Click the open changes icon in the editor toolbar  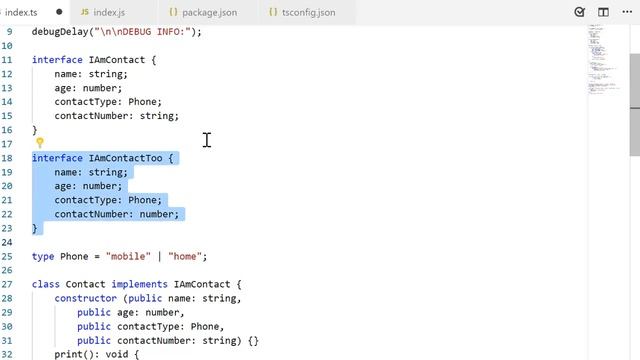point(579,12)
